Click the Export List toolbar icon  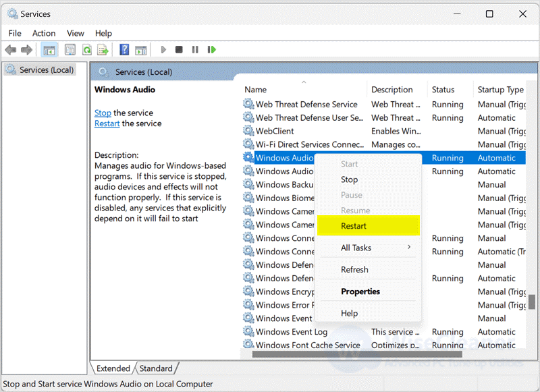click(x=103, y=50)
